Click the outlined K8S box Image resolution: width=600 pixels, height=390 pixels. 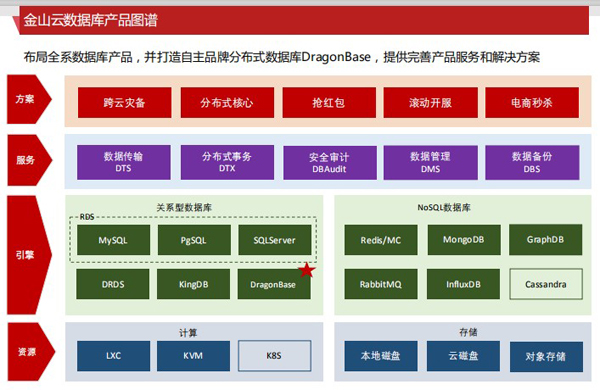[274, 356]
